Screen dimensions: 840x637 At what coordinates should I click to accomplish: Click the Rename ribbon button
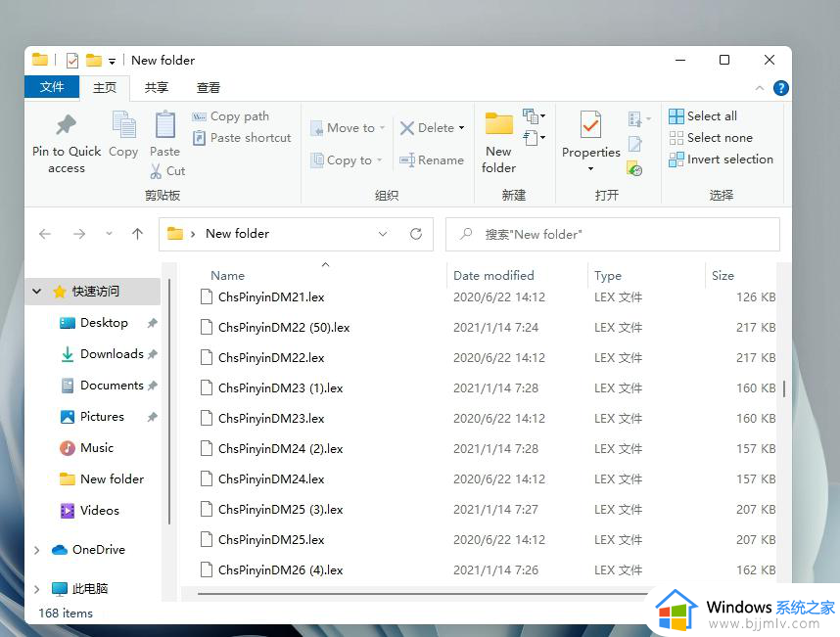(432, 160)
